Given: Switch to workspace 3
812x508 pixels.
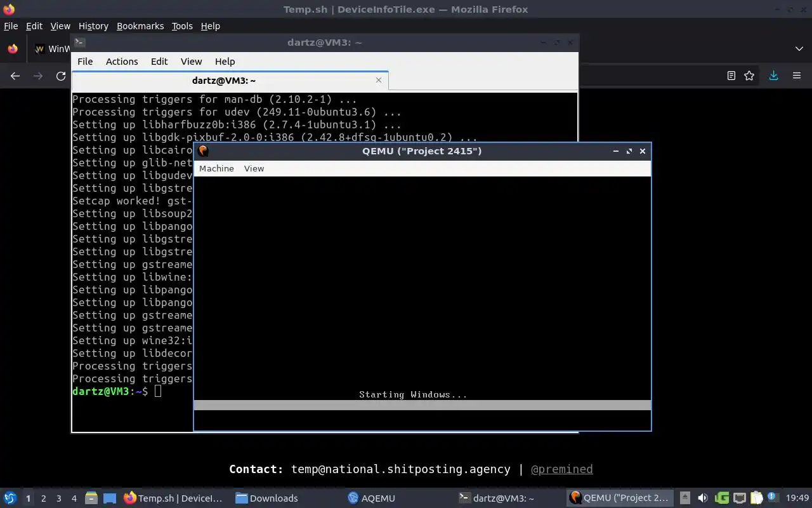Looking at the screenshot, I should point(58,498).
